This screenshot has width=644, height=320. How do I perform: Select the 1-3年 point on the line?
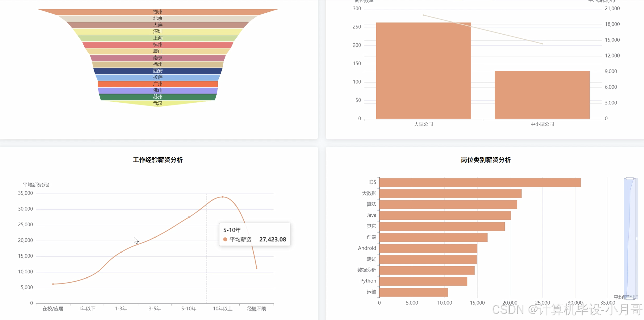(121, 252)
